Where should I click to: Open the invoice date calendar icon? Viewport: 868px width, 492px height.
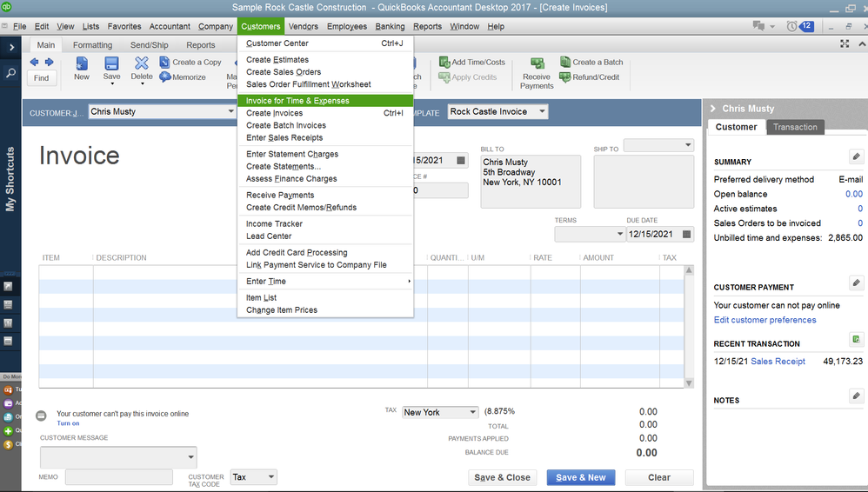461,161
